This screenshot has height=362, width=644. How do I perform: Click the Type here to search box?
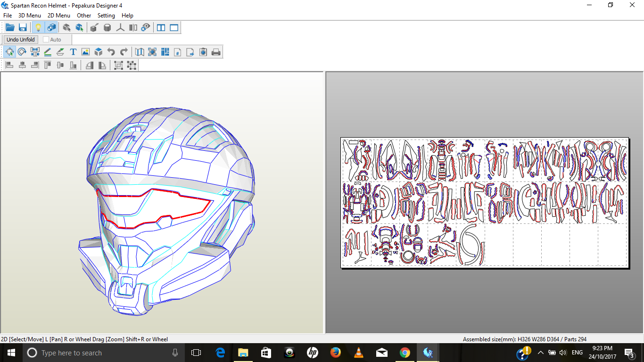[x=104, y=353]
